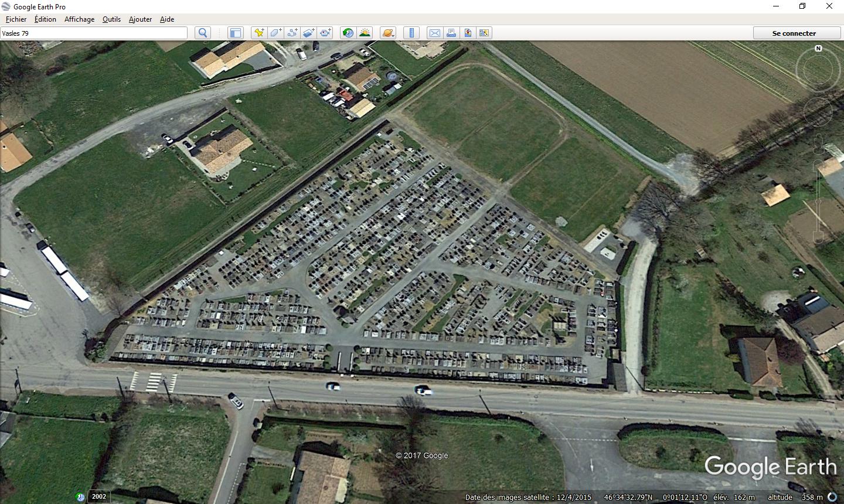The image size is (844, 504).
Task: Toggle sunlight across the landscape icon
Action: (365, 33)
